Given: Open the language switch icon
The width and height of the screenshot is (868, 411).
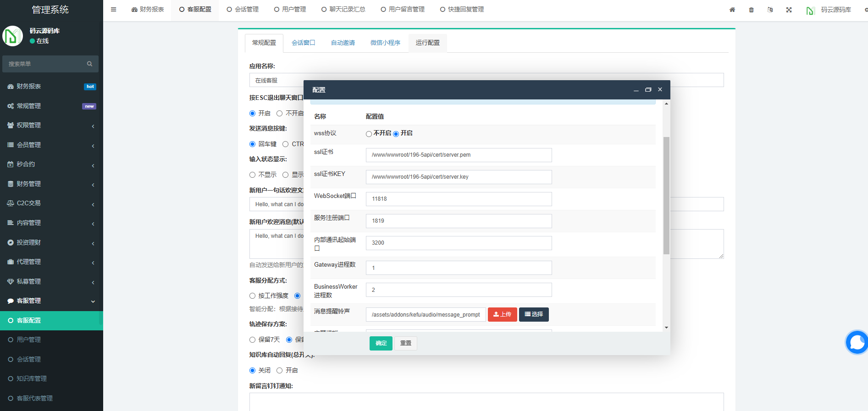Looking at the screenshot, I should pyautogui.click(x=770, y=10).
